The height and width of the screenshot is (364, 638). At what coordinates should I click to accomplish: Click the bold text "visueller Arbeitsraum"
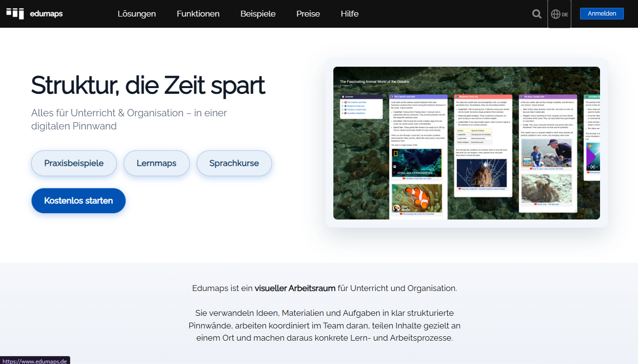coord(295,288)
